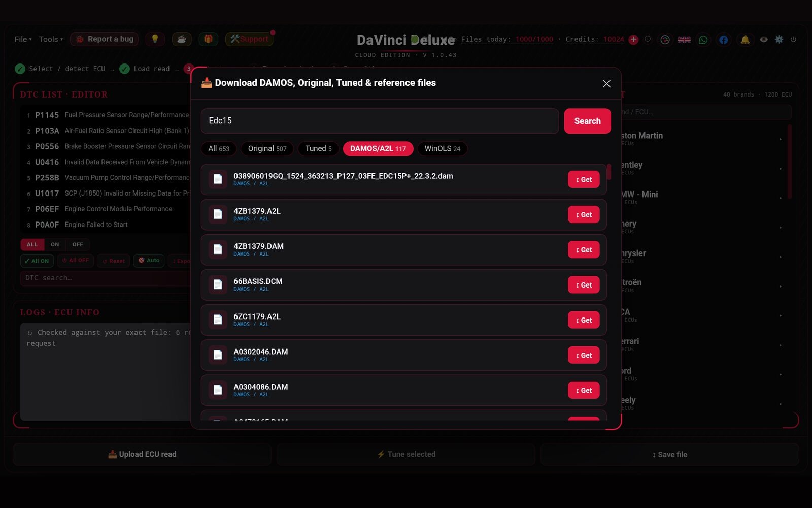This screenshot has height=508, width=812.
Task: Click the Save file button
Action: (x=669, y=454)
